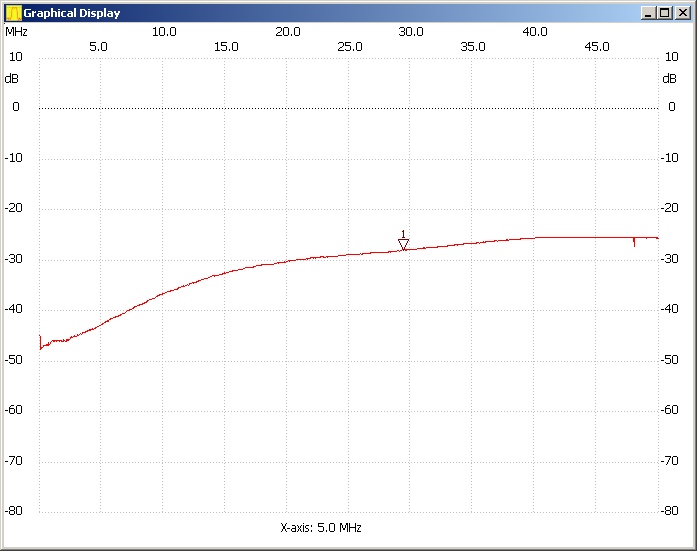Viewport: 697px width, 551px height.
Task: Click the 45.0 frequency axis label
Action: [x=597, y=46]
